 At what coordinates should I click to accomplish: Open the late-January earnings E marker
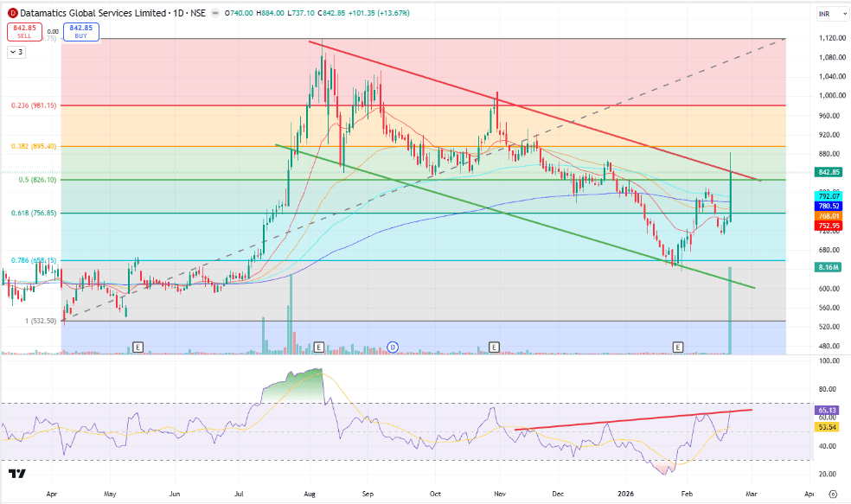pyautogui.click(x=678, y=347)
